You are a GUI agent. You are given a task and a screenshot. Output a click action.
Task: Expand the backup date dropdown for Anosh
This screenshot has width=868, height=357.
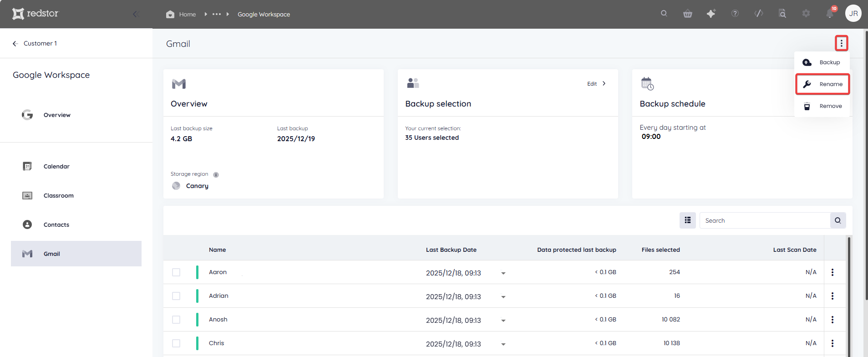tap(503, 321)
